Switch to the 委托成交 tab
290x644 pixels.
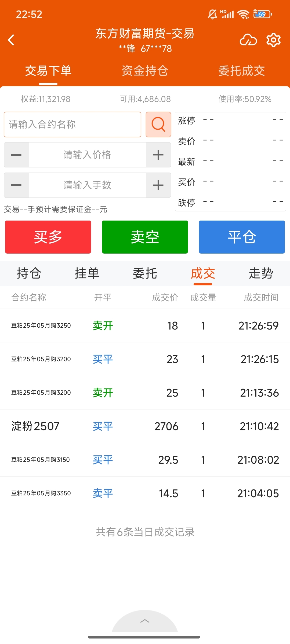[242, 71]
